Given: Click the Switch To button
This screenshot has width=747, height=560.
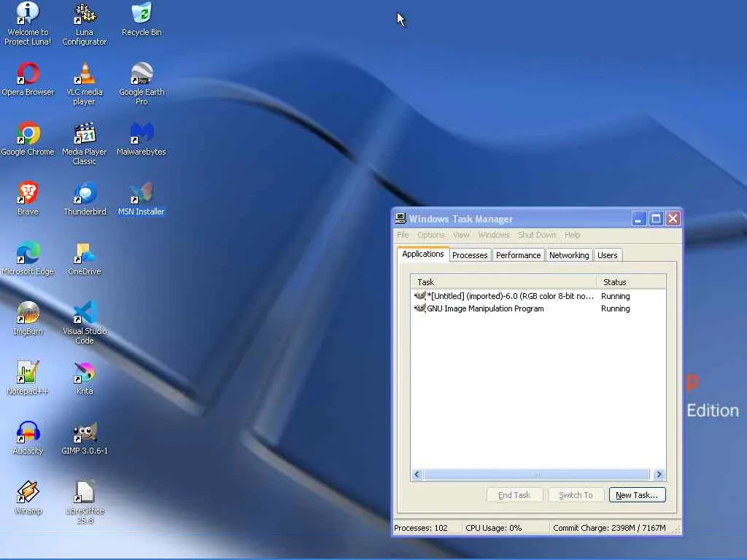Looking at the screenshot, I should (x=576, y=495).
